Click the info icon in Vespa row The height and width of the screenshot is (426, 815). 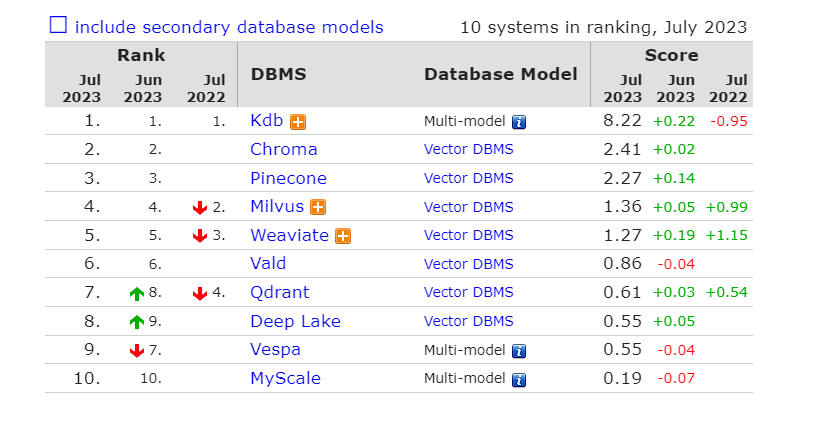[519, 351]
